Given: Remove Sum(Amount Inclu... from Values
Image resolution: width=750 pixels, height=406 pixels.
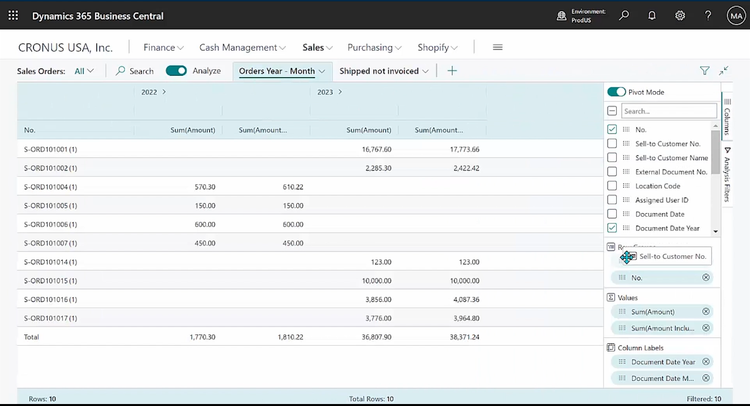Looking at the screenshot, I should pos(706,328).
